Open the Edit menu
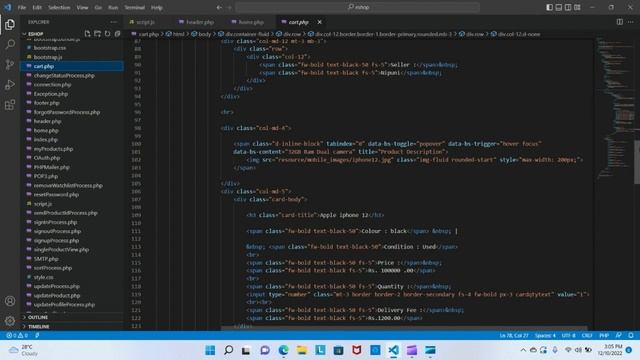 pos(37,7)
